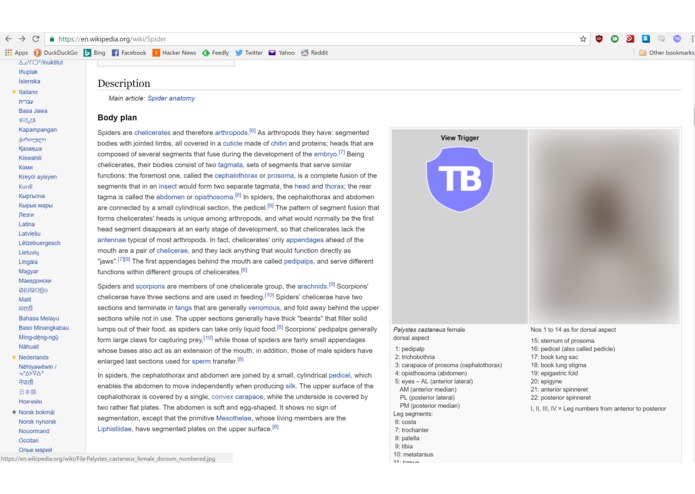Follow the chelicerates link in first sentence

(x=152, y=133)
